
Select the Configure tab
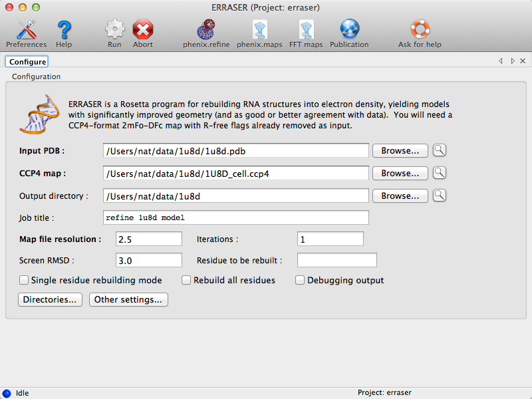[x=27, y=61]
